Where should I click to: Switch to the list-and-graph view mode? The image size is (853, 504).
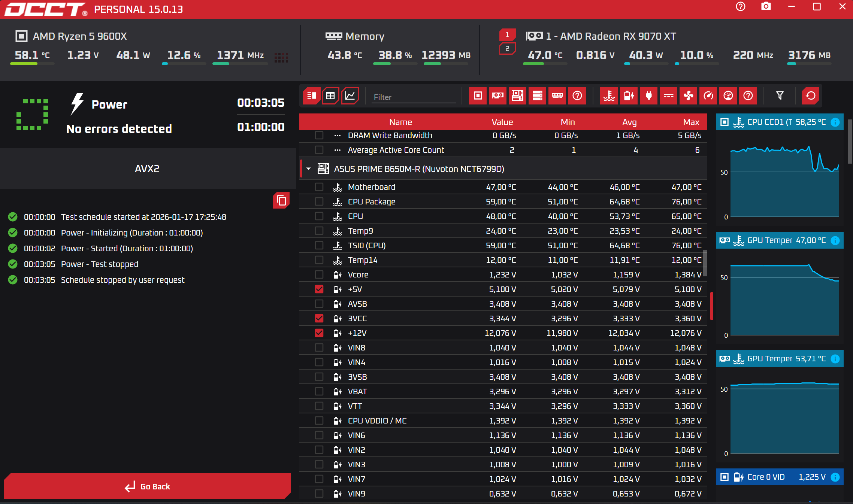(312, 96)
